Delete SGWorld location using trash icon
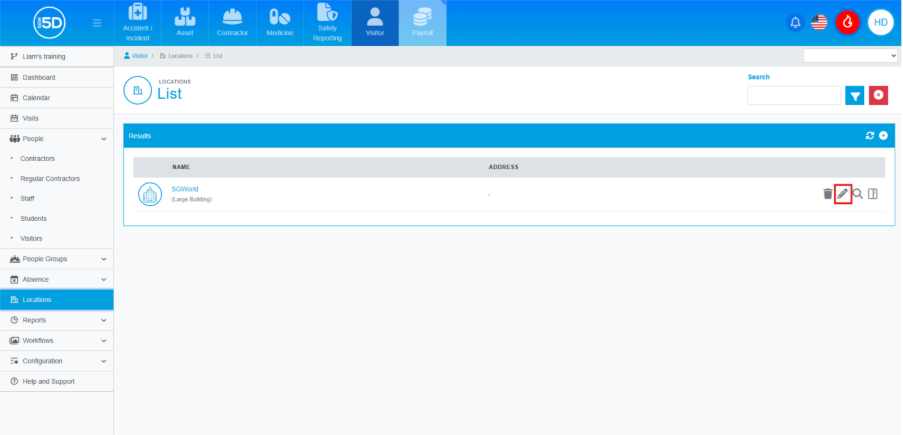Screen dimensions: 903x435 pyautogui.click(x=827, y=194)
